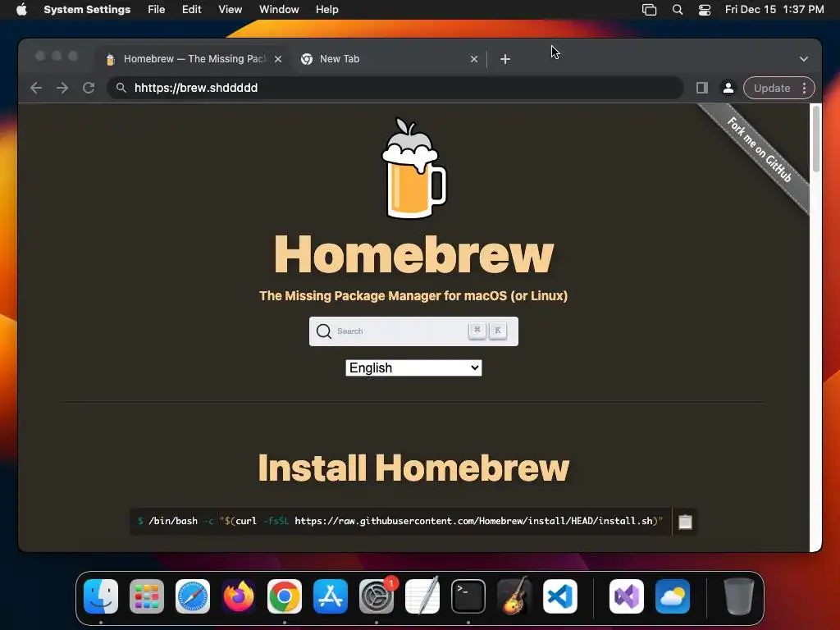
Task: Open Terminal from the Dock
Action: (x=468, y=596)
